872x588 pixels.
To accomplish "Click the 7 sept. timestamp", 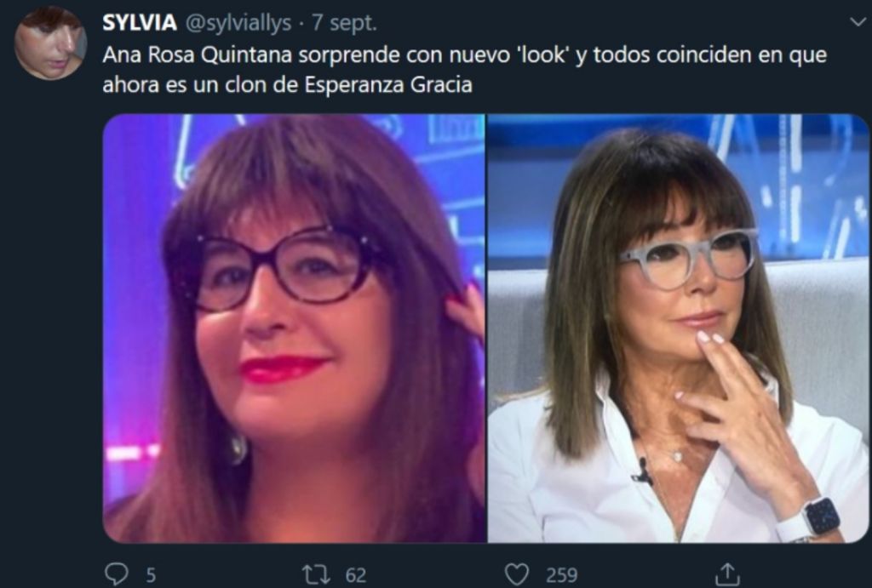I will [344, 23].
